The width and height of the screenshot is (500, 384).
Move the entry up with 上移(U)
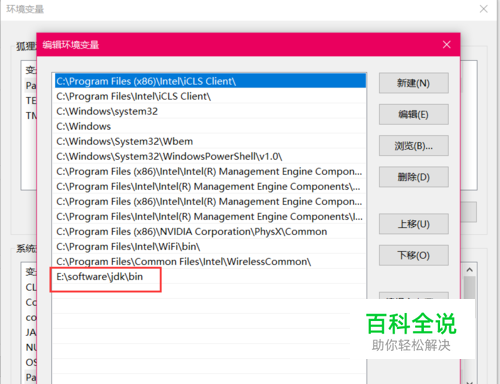point(414,224)
